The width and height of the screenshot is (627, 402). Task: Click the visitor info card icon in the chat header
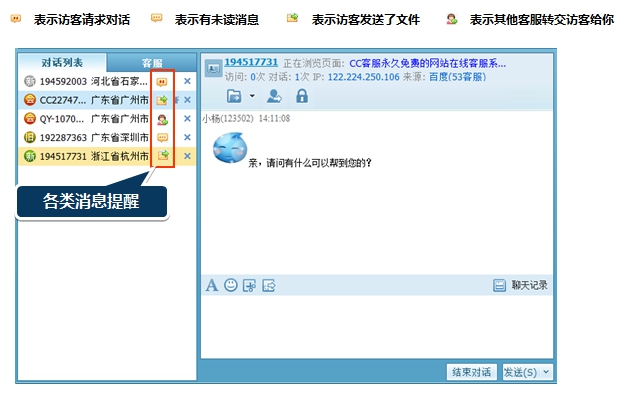213,68
